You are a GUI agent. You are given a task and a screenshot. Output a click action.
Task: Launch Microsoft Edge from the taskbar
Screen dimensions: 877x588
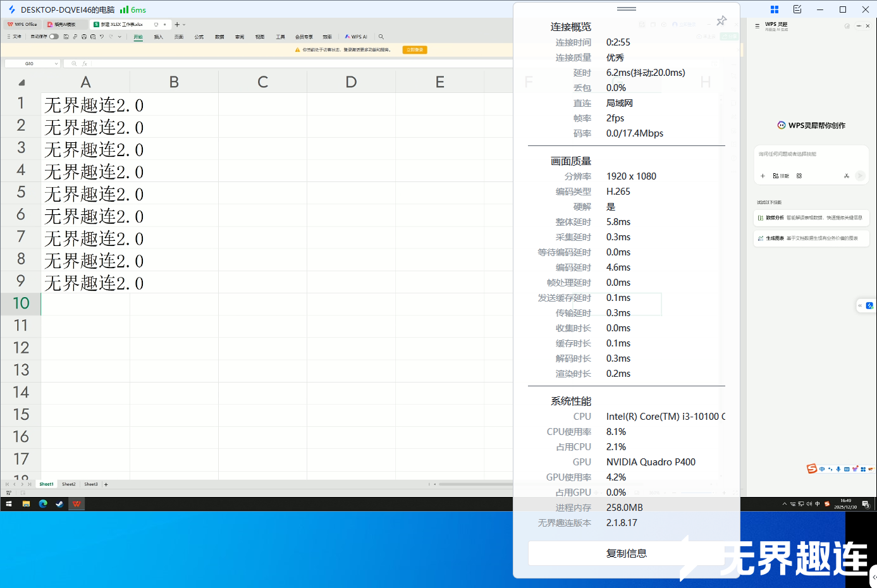point(43,504)
